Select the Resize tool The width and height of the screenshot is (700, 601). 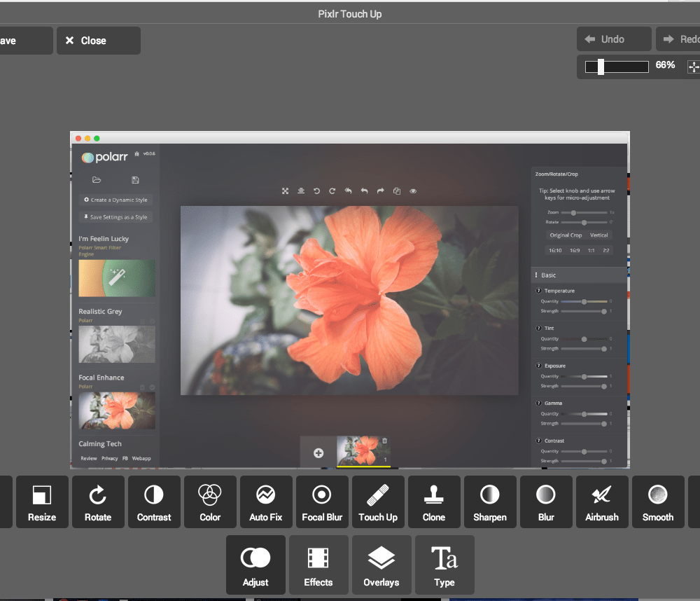43,502
